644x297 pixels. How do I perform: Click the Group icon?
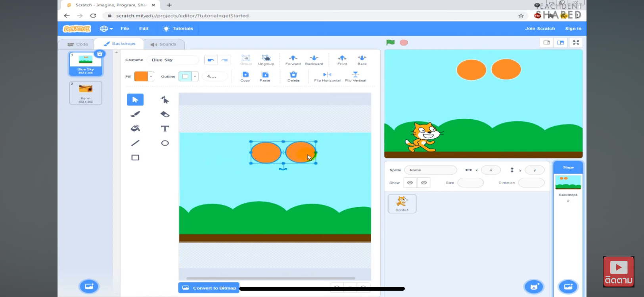tap(246, 58)
